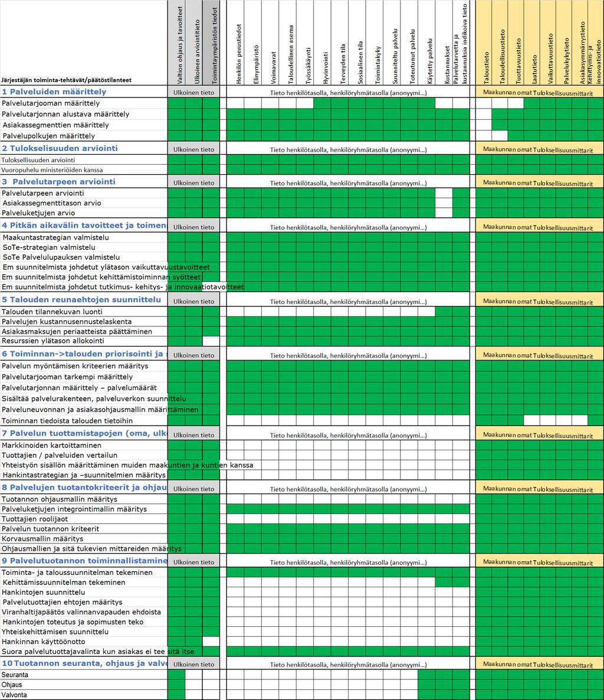Click the row "Palvelutuottajien ehtojen määritys"
604x700 pixels.
click(x=62, y=602)
